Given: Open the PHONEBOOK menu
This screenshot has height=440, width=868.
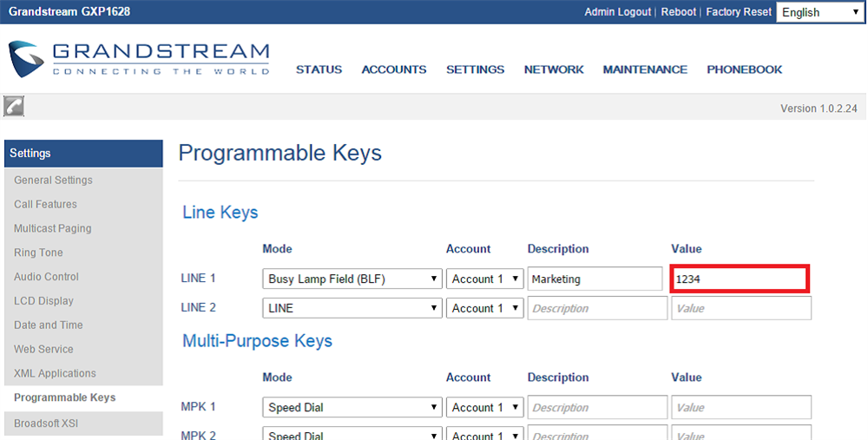Looking at the screenshot, I should 745,69.
